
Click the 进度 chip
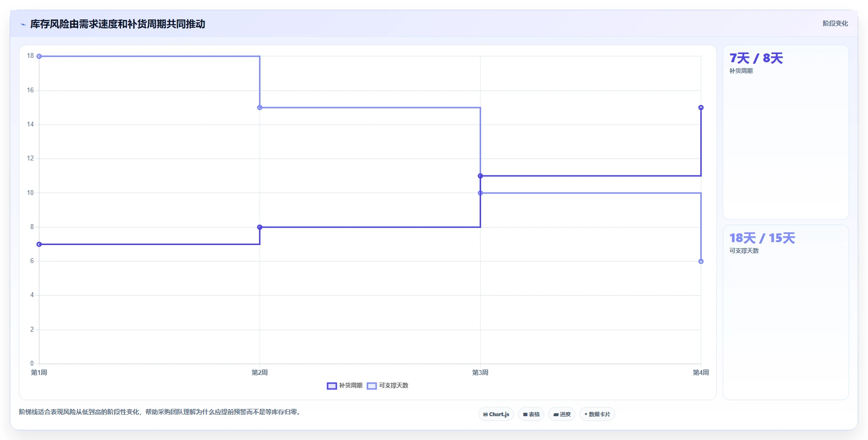(562, 414)
